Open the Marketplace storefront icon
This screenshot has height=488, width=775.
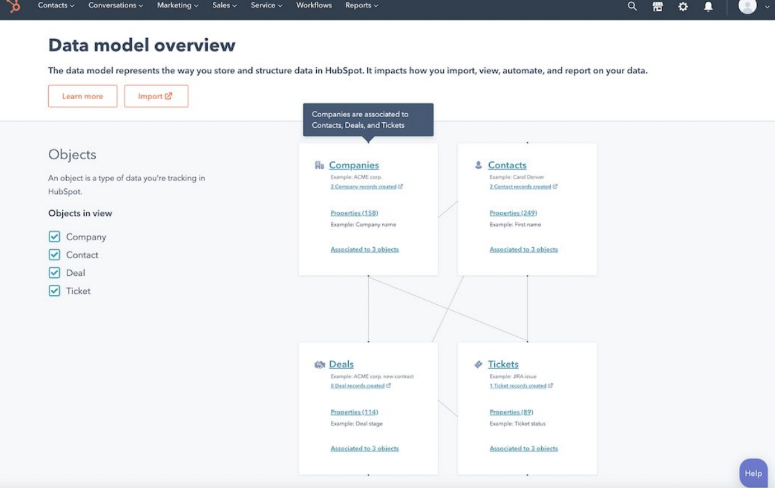click(x=657, y=6)
